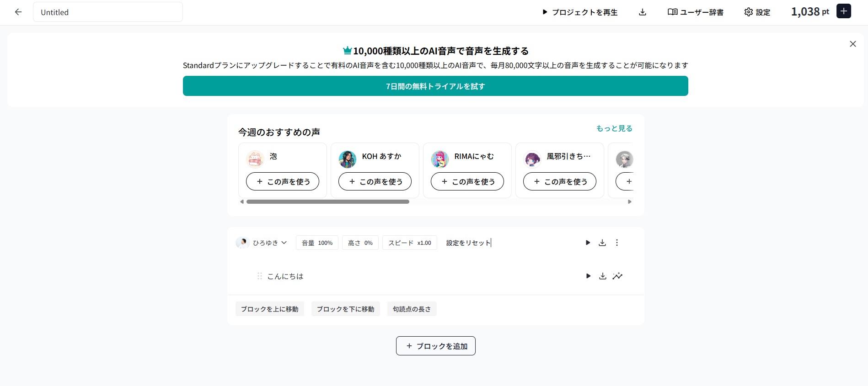Open intonation adjustment graph icon
Screen dimensions: 868x386
617,276
